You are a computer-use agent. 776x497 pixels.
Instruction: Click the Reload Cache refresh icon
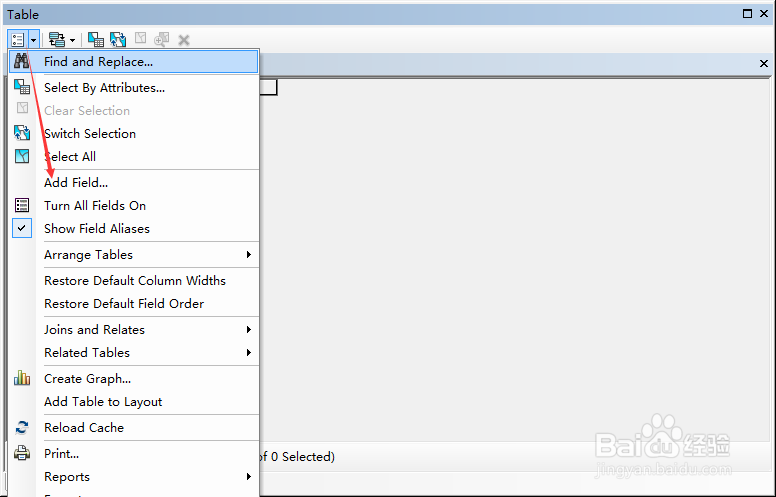22,427
